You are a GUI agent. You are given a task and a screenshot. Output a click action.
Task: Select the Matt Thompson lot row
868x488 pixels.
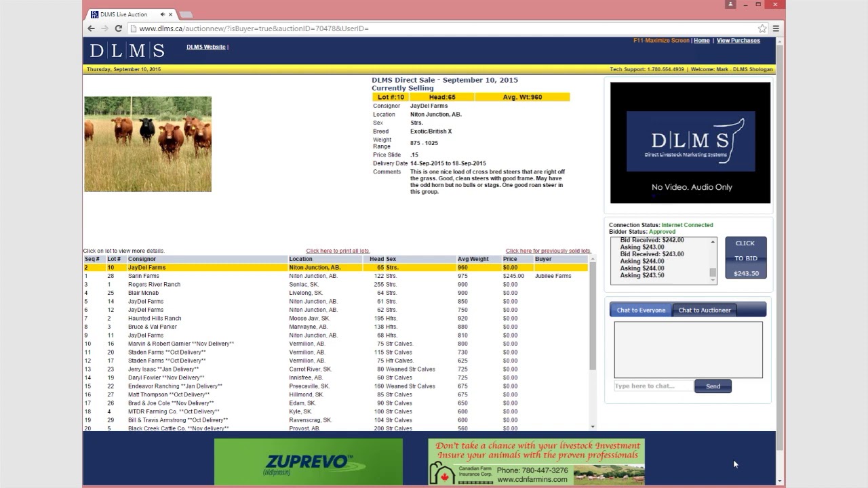click(336, 394)
